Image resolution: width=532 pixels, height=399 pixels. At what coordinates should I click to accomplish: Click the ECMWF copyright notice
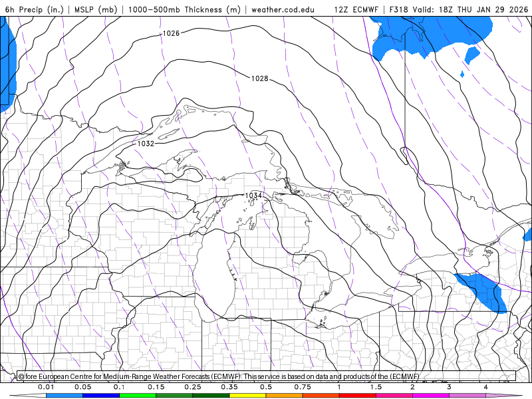tap(219, 376)
